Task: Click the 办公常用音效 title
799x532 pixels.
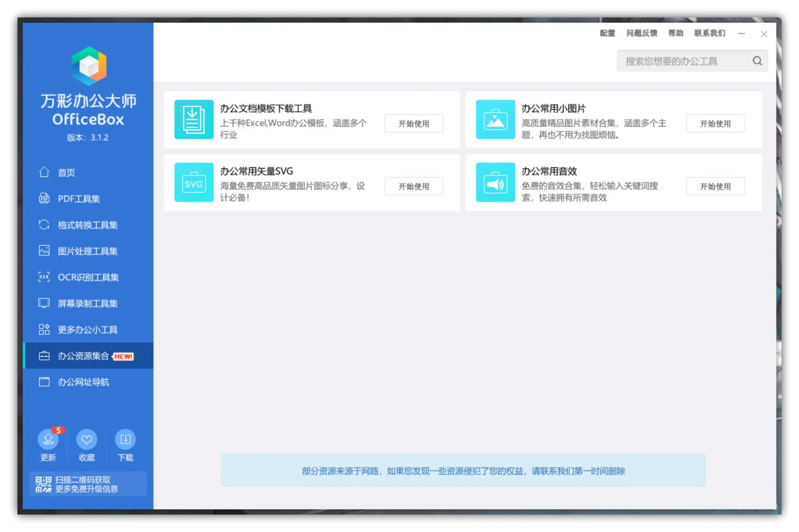Action: [x=549, y=171]
